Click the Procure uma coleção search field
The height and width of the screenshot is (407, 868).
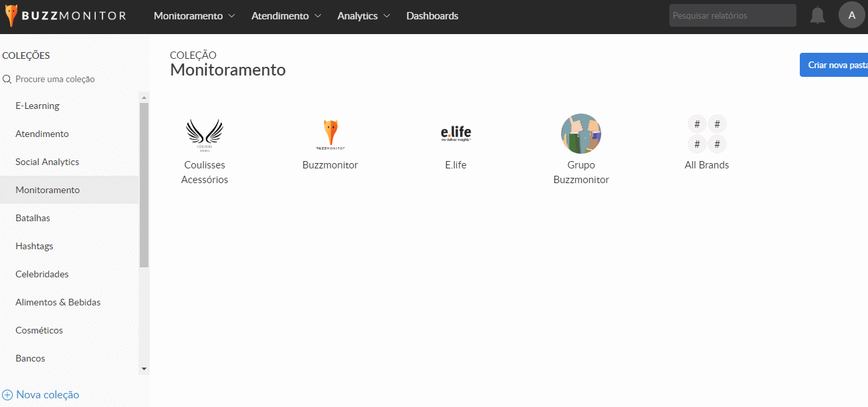coord(67,79)
